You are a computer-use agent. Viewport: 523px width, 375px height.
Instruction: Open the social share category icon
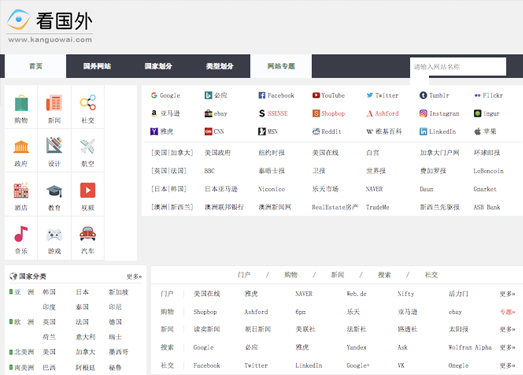click(x=88, y=102)
